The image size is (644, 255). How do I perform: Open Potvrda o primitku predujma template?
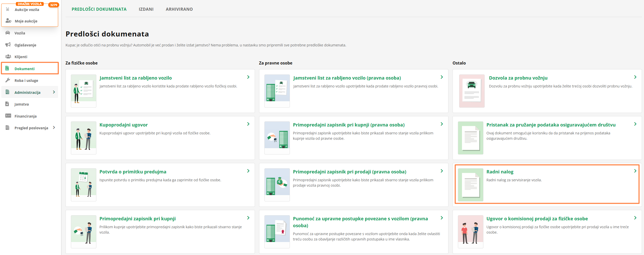pos(133,172)
